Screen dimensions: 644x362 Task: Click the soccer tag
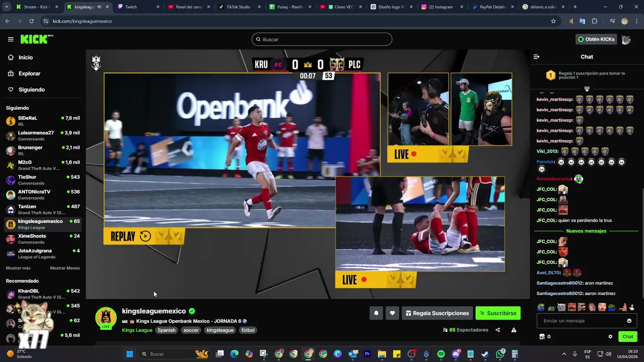(x=191, y=330)
